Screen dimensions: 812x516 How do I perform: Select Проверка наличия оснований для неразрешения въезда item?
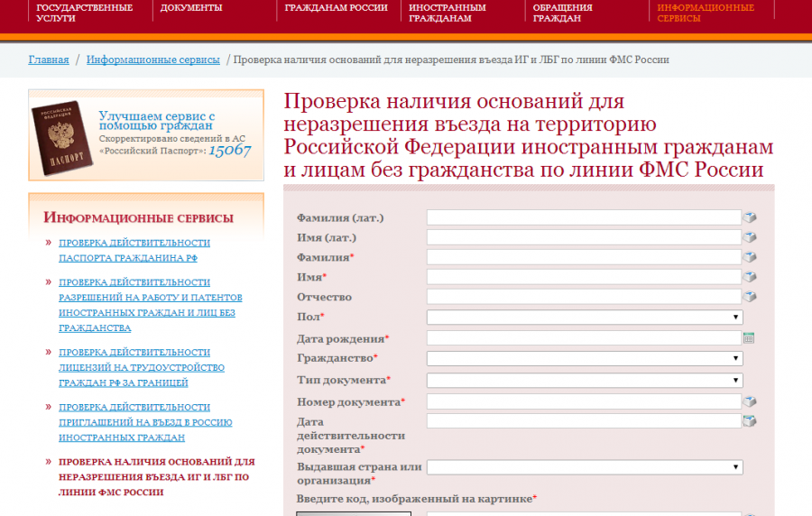tap(156, 476)
